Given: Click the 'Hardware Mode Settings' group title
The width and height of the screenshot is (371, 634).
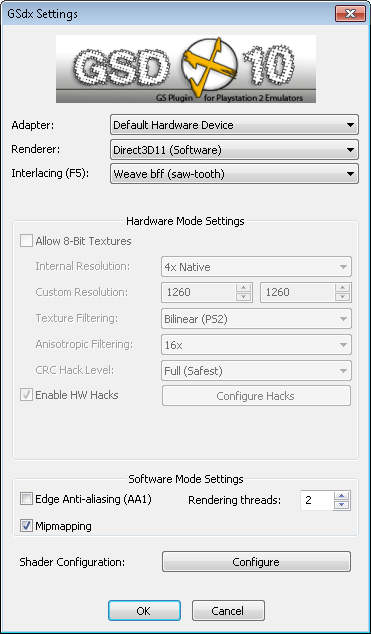Looking at the screenshot, I should coord(186,221).
